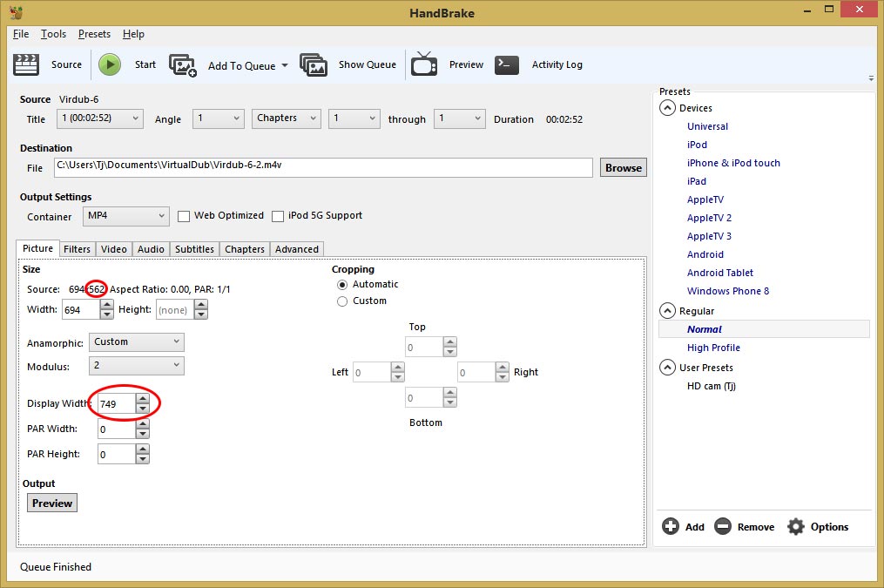Select the Universal preset

(707, 126)
